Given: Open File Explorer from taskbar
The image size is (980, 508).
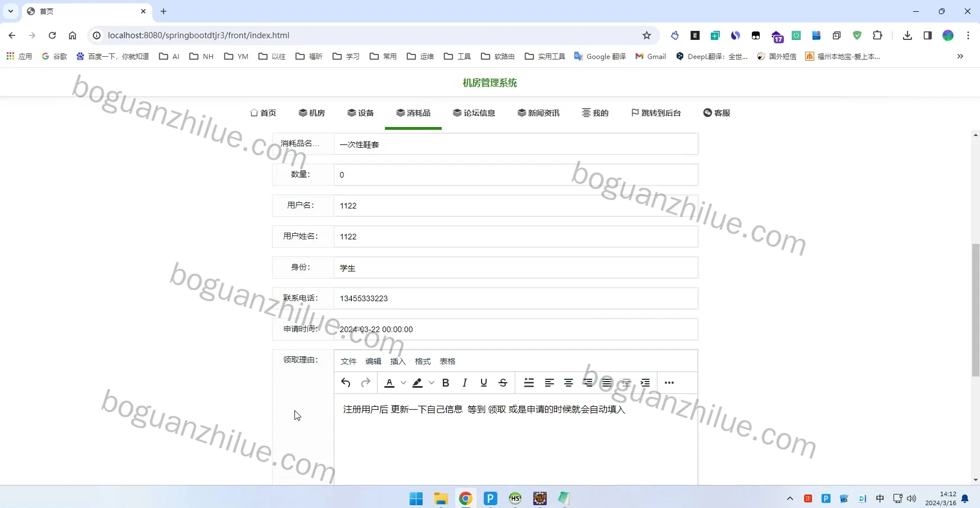Looking at the screenshot, I should click(x=441, y=498).
